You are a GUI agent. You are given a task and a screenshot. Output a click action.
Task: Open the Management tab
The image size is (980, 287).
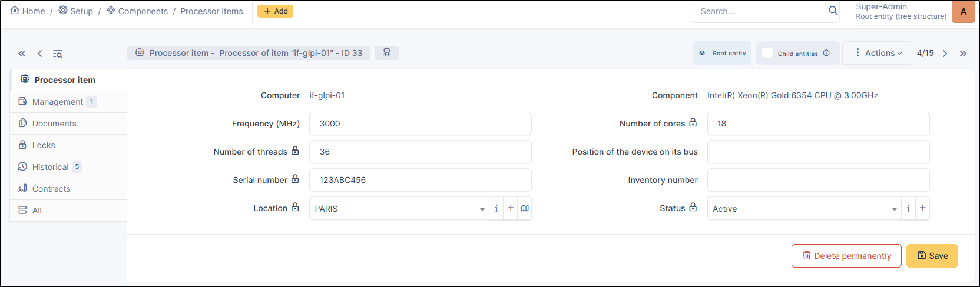57,102
